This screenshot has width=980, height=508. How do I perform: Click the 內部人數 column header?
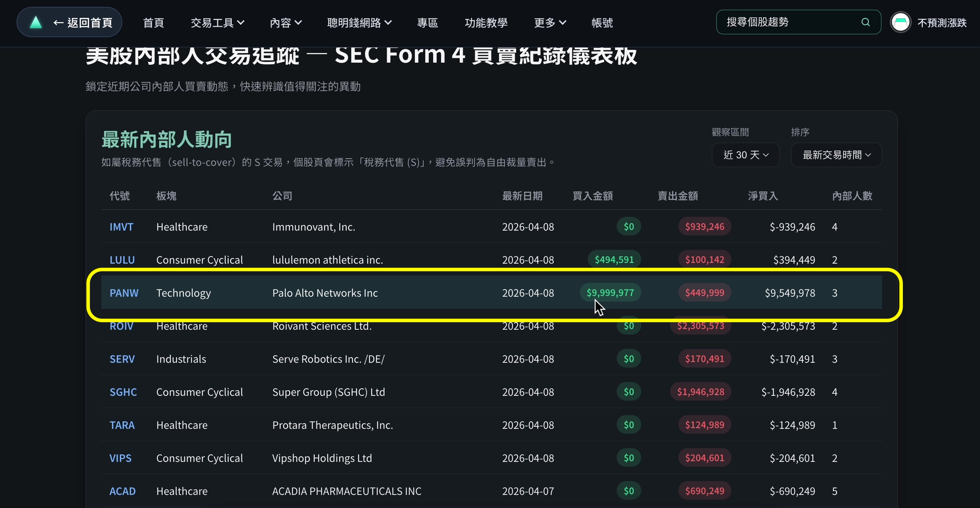coord(852,196)
